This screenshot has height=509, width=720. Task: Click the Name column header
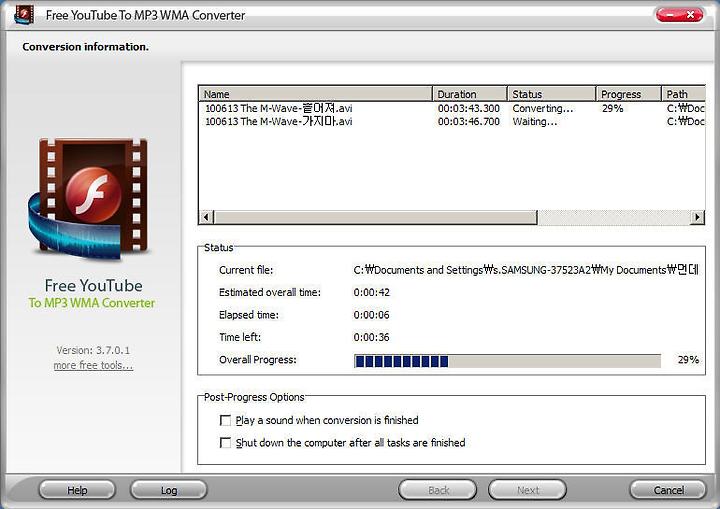click(315, 94)
